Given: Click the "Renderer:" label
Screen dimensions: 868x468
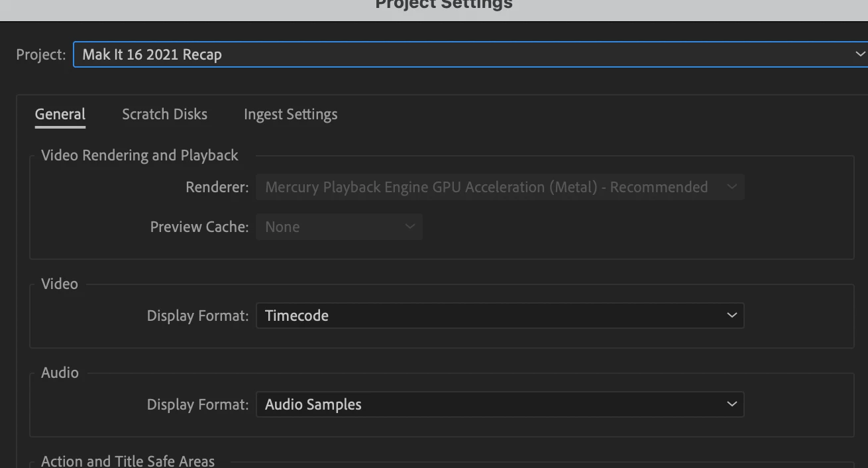Looking at the screenshot, I should click(217, 187).
